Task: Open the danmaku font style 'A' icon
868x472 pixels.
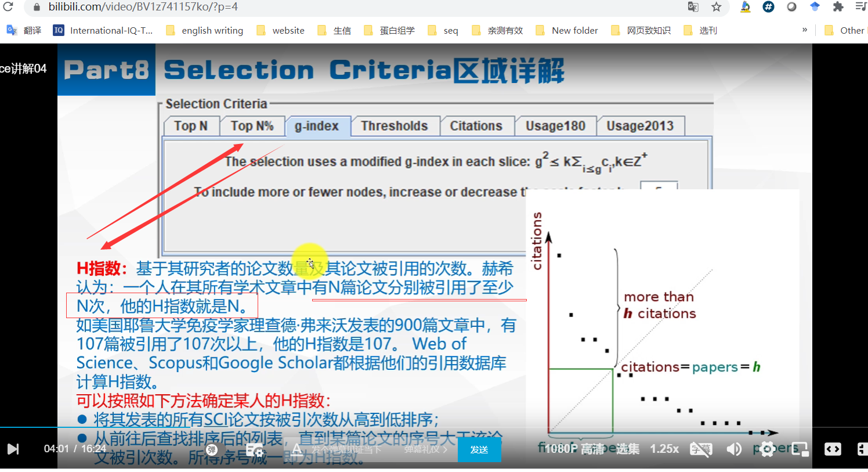Action: coord(296,449)
